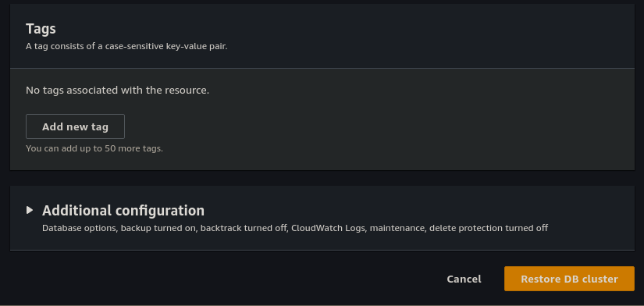This screenshot has width=644, height=306.
Task: Select the Tags section heading
Action: tap(41, 29)
